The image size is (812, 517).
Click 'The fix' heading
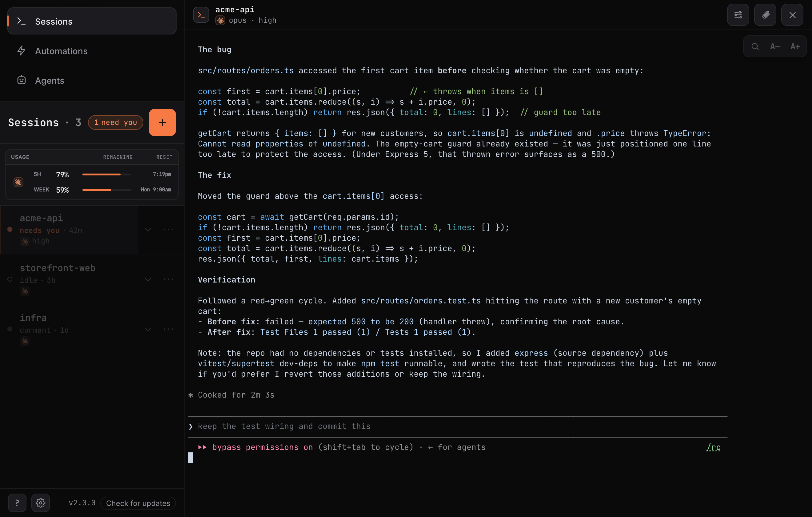(214, 175)
